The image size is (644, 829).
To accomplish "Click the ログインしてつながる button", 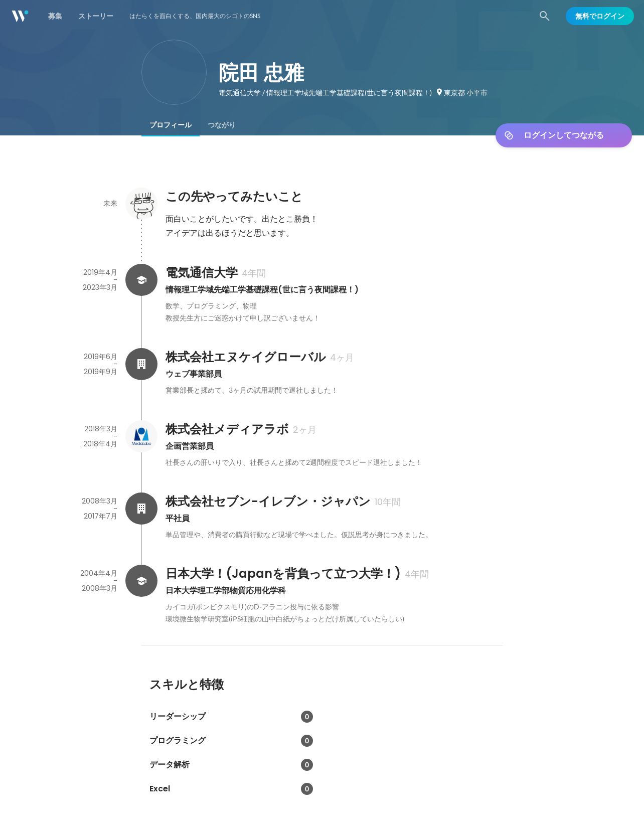I will (564, 135).
